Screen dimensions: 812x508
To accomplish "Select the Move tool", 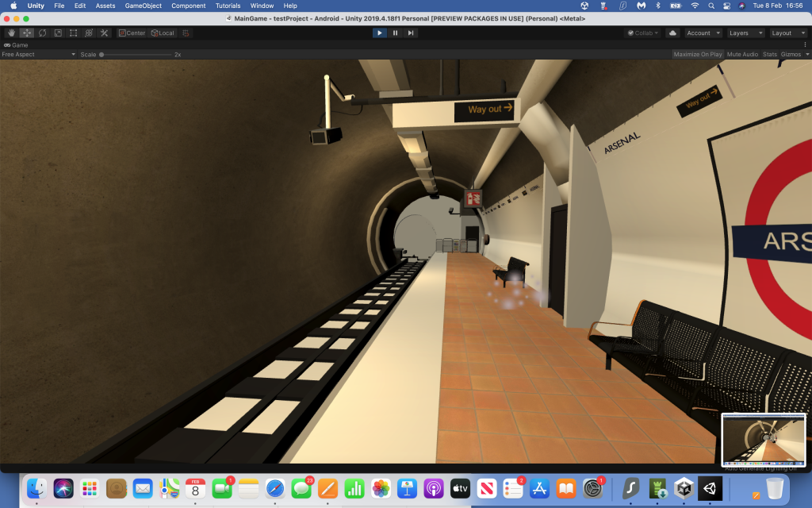I will [x=27, y=33].
